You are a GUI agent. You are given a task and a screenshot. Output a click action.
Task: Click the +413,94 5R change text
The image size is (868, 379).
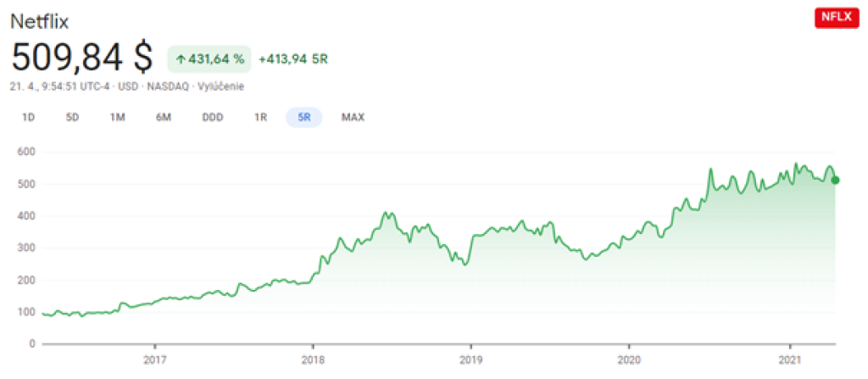292,59
